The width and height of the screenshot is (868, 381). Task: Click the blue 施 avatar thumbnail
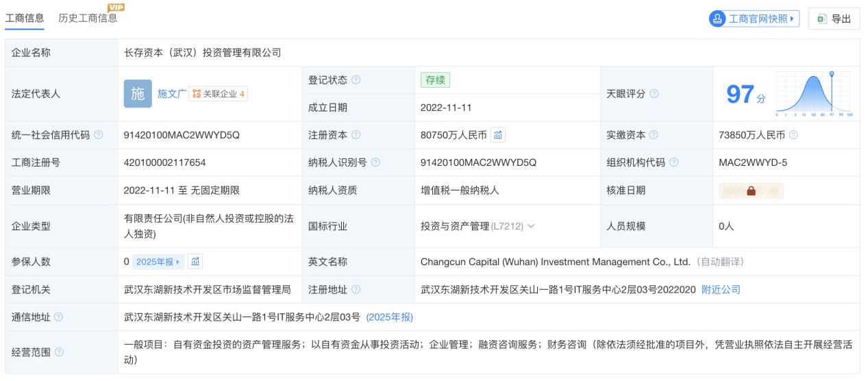[138, 94]
